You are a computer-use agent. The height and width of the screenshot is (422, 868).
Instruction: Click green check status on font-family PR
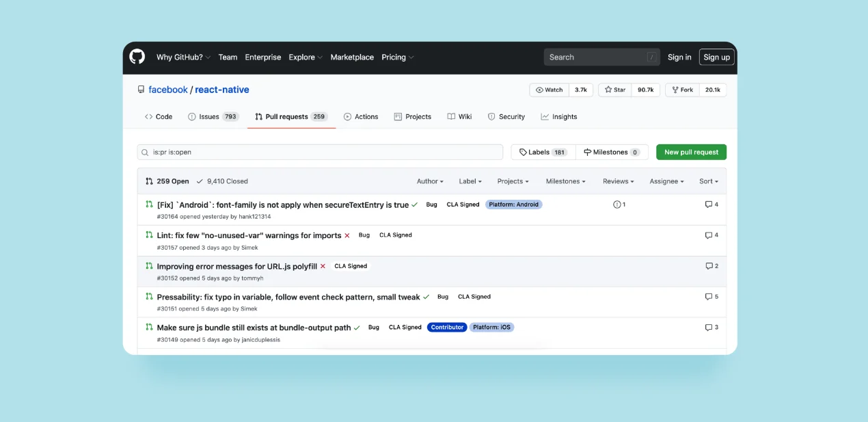pos(415,205)
